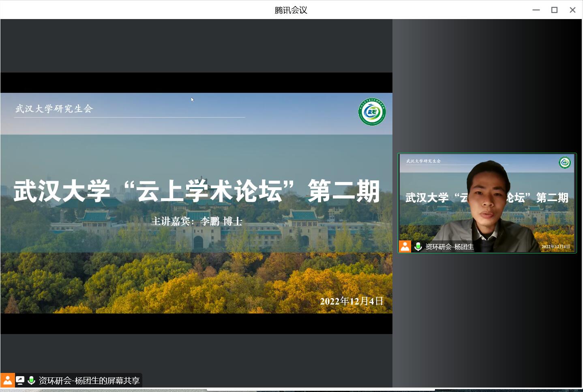This screenshot has width=583, height=392.
Task: Click the slide title 武汉大学 "云上学术论坛" 第二期
Action: click(x=197, y=191)
